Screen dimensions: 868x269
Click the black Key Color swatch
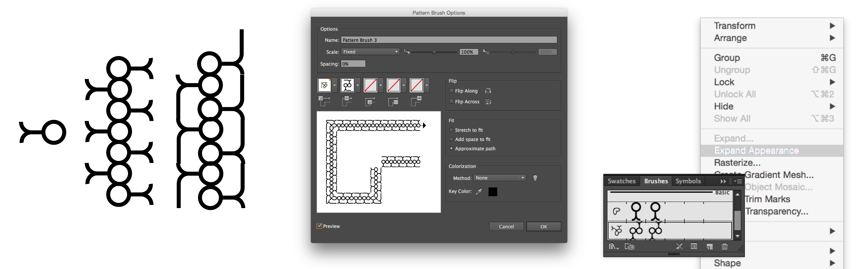(493, 192)
